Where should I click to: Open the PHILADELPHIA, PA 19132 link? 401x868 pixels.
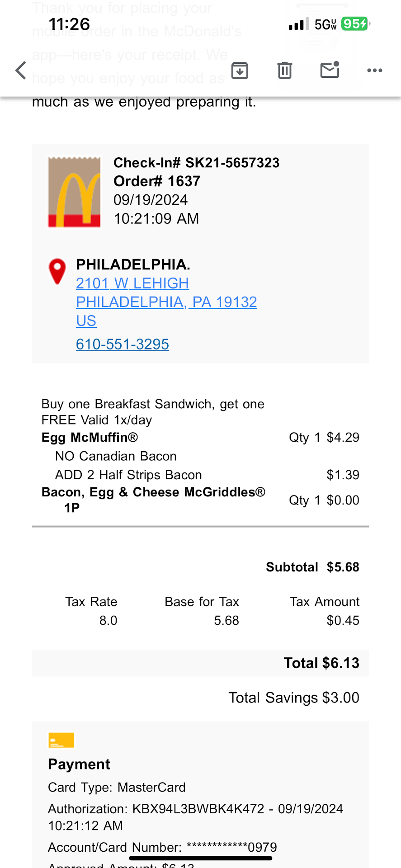click(166, 302)
